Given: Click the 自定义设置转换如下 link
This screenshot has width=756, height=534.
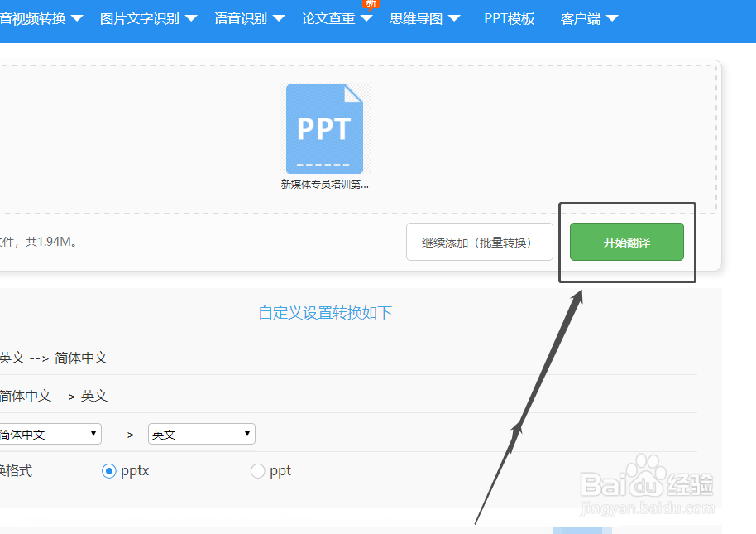Looking at the screenshot, I should [325, 314].
